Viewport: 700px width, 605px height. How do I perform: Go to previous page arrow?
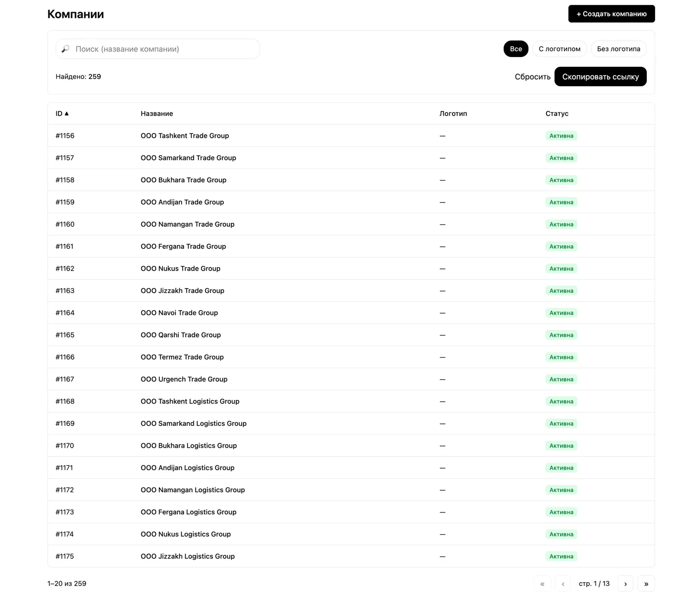(563, 584)
